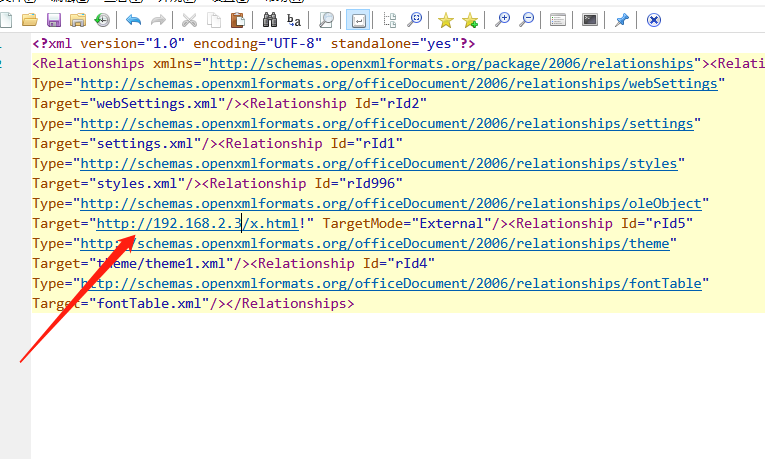Follow the http://192.168.2.3/x.html link
Image resolution: width=765 pixels, height=459 pixels.
click(x=198, y=223)
